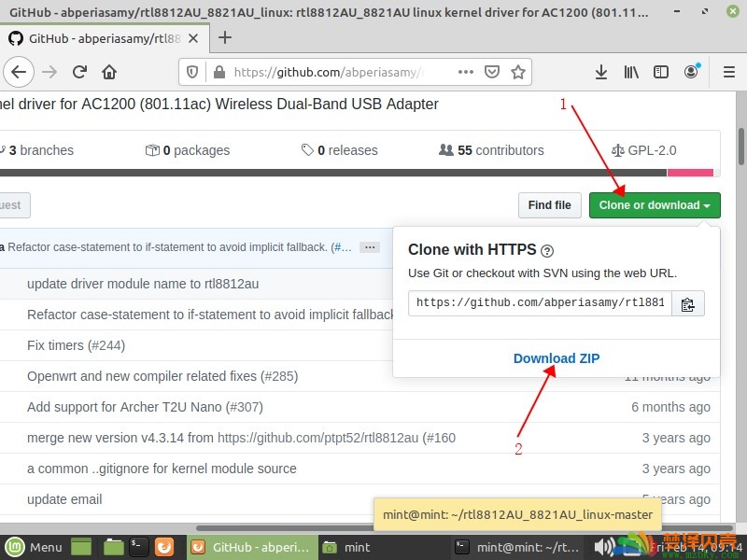View the 55 contributors list
Screen dimensions: 747x560
tap(491, 150)
